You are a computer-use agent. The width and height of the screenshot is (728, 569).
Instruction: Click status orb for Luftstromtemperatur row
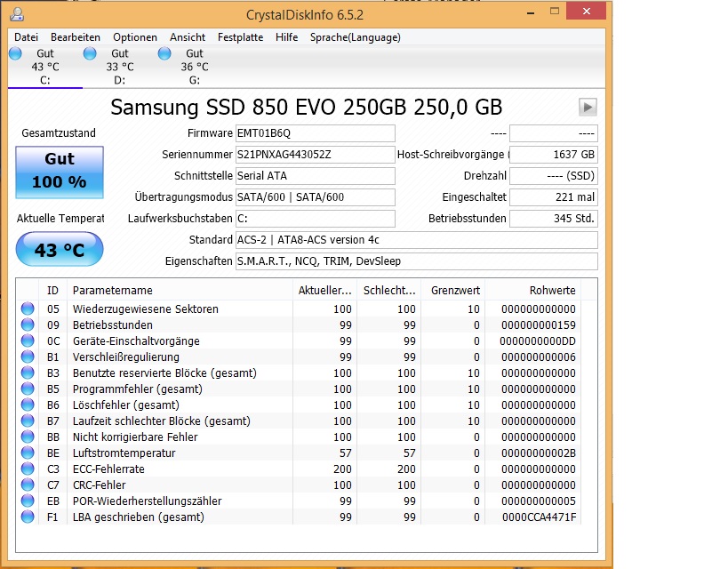point(28,453)
